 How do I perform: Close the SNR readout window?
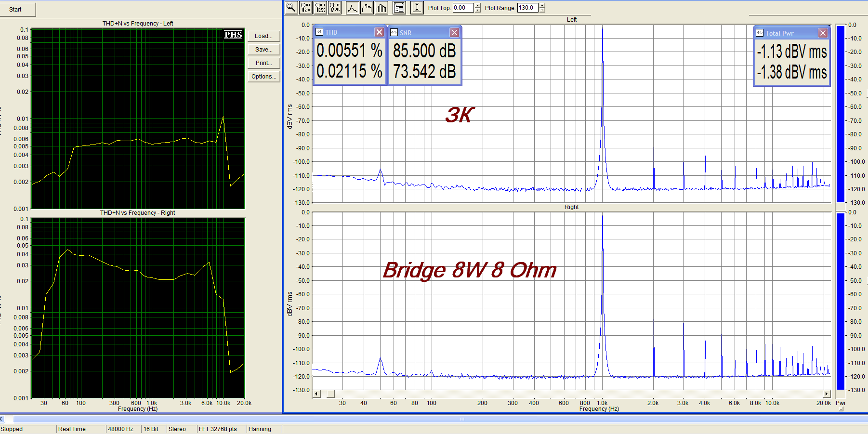point(454,32)
